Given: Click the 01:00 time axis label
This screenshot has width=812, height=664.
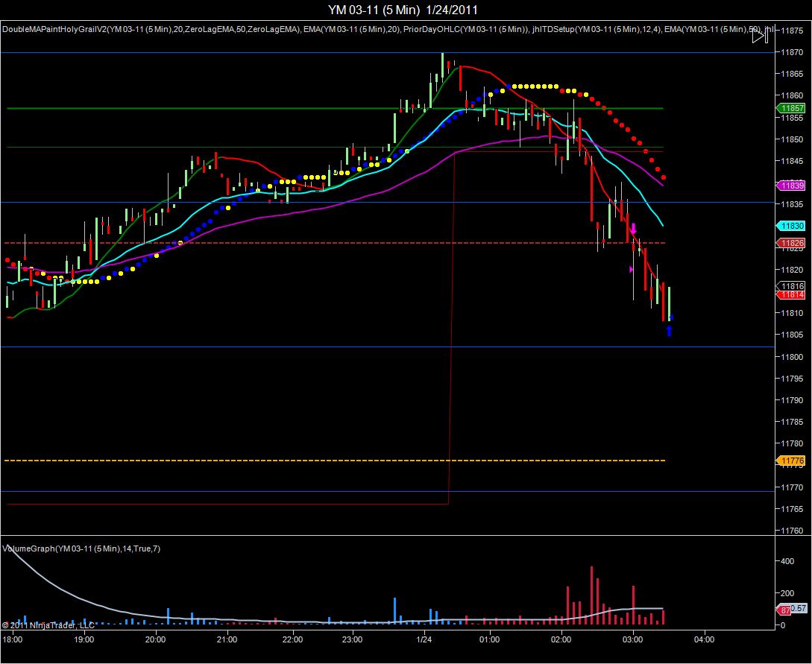Looking at the screenshot, I should 489,639.
